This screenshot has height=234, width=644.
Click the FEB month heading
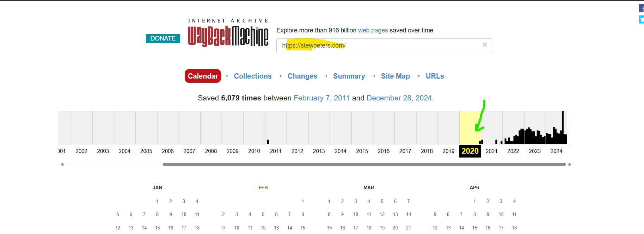tap(263, 187)
